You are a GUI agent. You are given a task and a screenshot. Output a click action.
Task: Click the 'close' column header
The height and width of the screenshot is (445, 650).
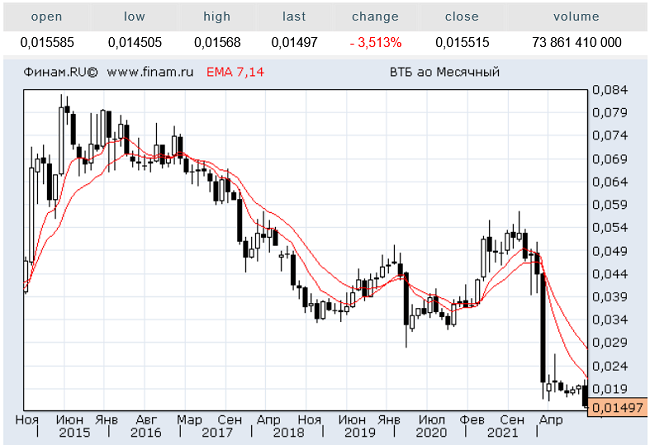pos(462,17)
